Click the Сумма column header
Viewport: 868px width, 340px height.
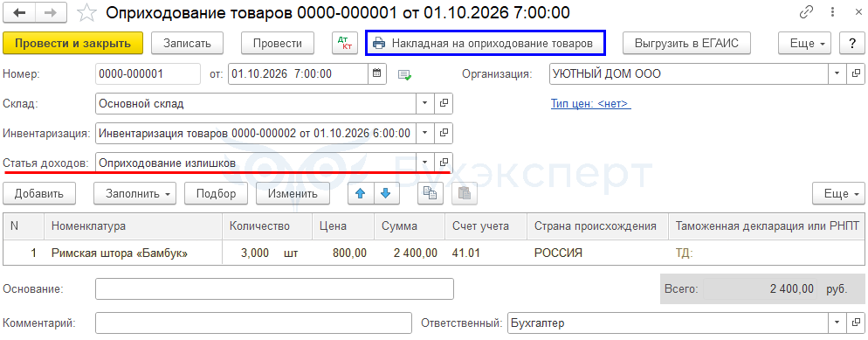pyautogui.click(x=409, y=226)
